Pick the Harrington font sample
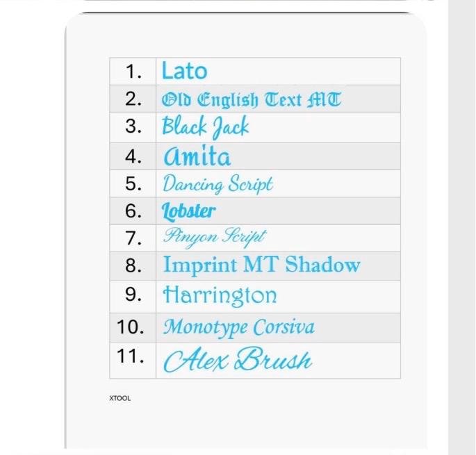The width and height of the screenshot is (476, 455). (220, 295)
